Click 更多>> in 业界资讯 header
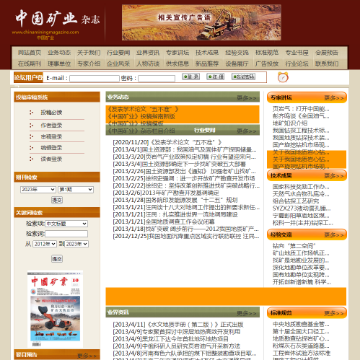The height and width of the screenshot is (360, 360). click(247, 313)
